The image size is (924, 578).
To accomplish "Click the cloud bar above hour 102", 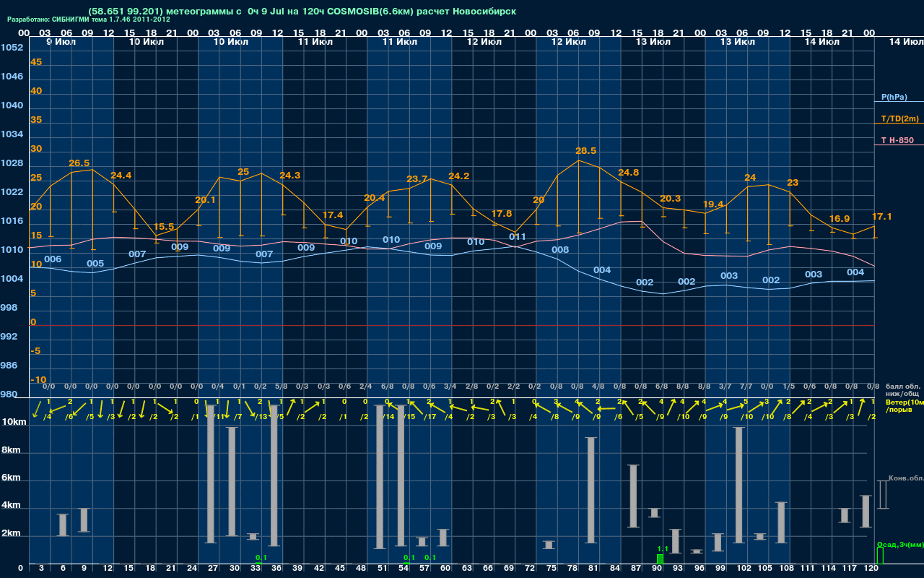I will click(738, 486).
